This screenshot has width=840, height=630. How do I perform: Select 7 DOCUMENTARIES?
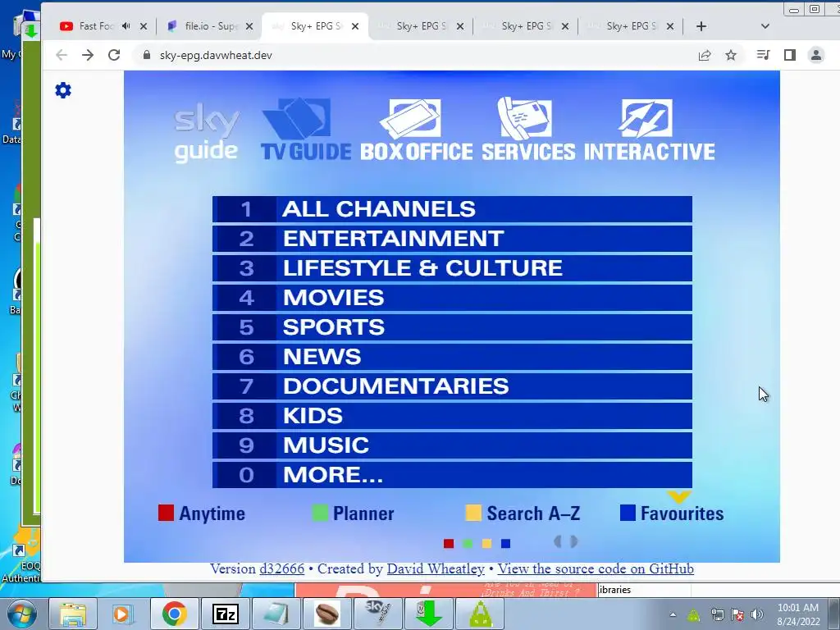pos(452,386)
